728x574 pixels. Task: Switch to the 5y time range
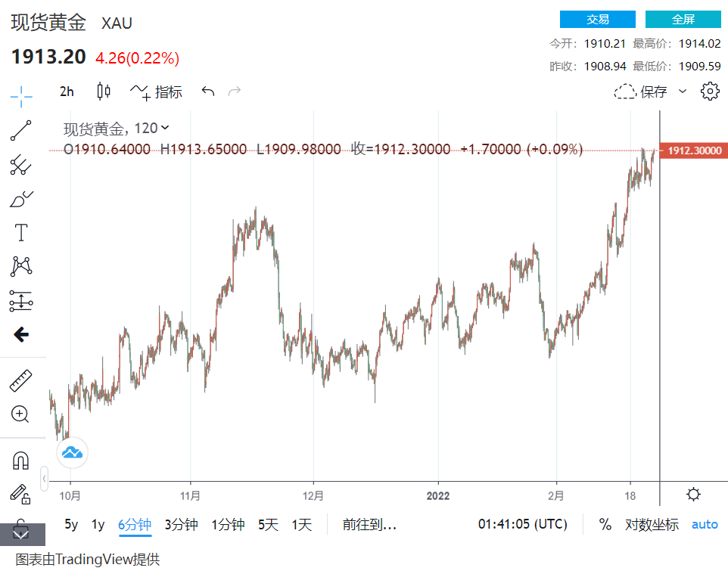71,524
